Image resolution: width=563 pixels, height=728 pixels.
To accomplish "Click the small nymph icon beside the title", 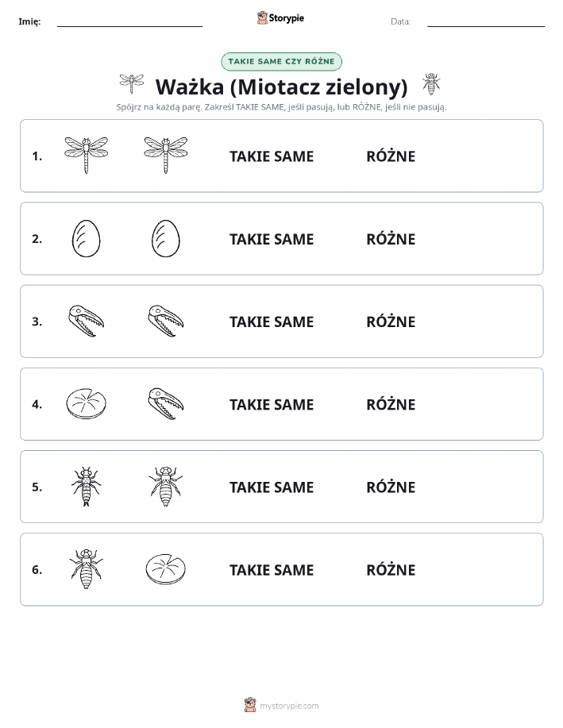I will point(431,84).
